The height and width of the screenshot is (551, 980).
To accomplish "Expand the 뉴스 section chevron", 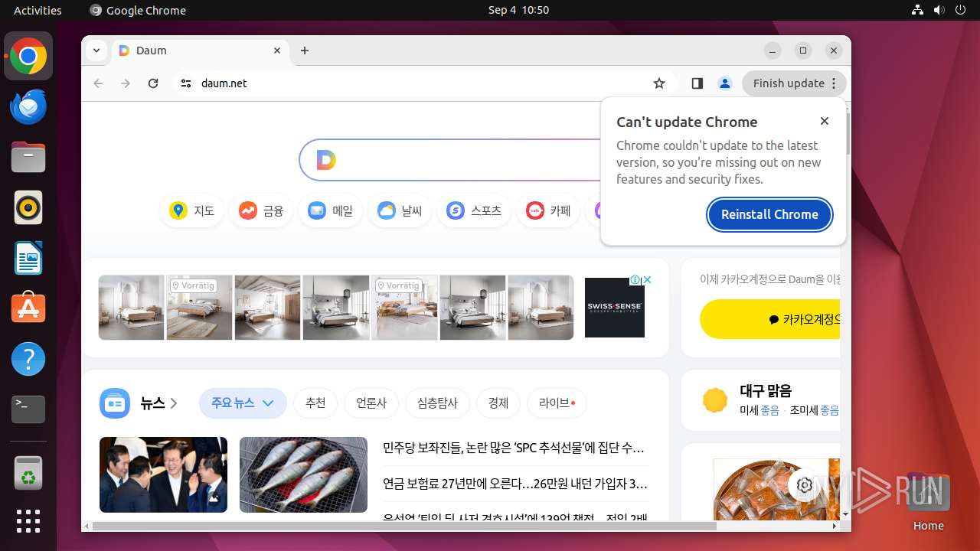I will point(174,403).
